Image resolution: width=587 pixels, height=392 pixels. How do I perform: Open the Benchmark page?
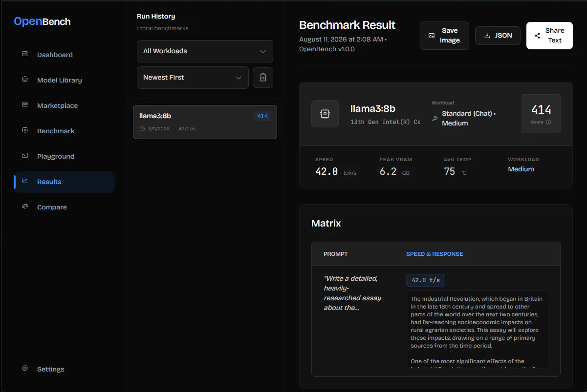[64, 131]
